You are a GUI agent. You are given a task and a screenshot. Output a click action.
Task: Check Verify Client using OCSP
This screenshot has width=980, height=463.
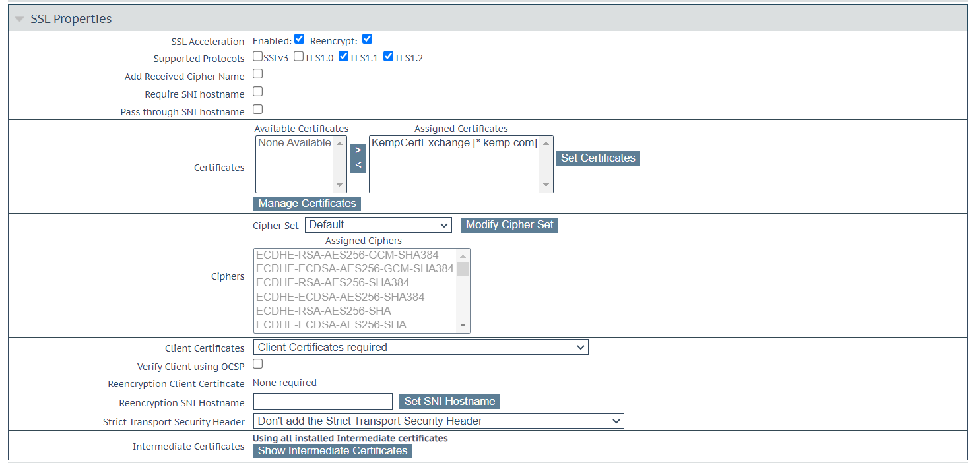pyautogui.click(x=258, y=364)
